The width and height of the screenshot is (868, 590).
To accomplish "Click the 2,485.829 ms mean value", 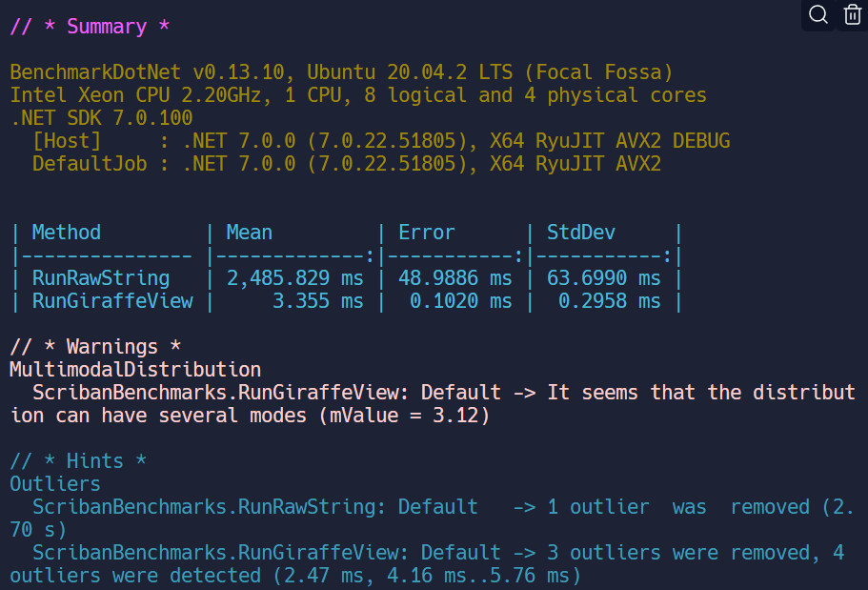I will coord(294,278).
